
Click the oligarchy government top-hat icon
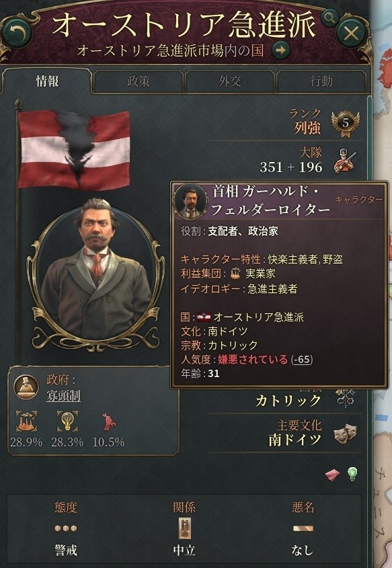point(26,387)
